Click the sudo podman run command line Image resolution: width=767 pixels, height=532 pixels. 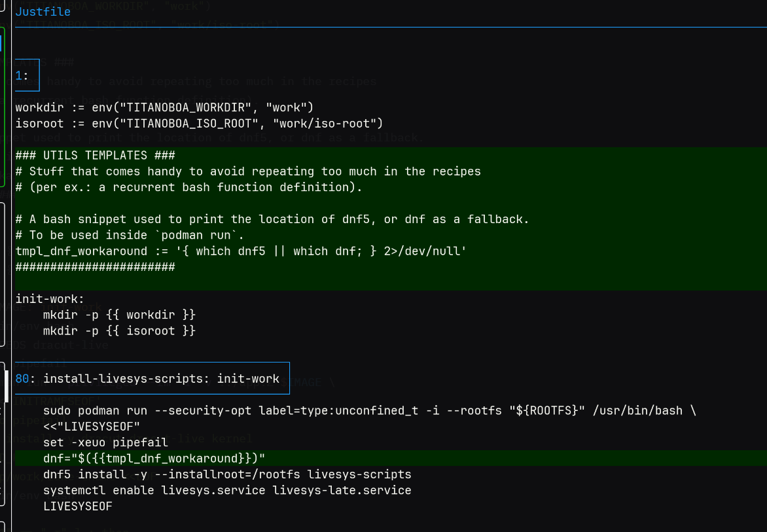[x=370, y=411]
